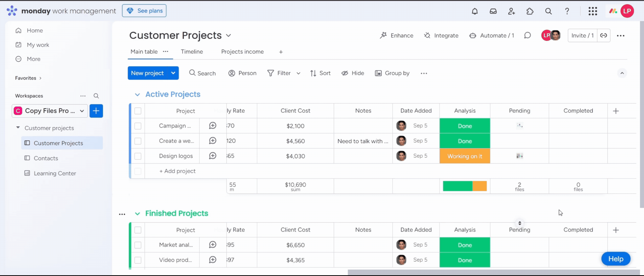Viewport: 644px width, 276px height.
Task: Collapse the Active Projects group
Action: tap(137, 95)
